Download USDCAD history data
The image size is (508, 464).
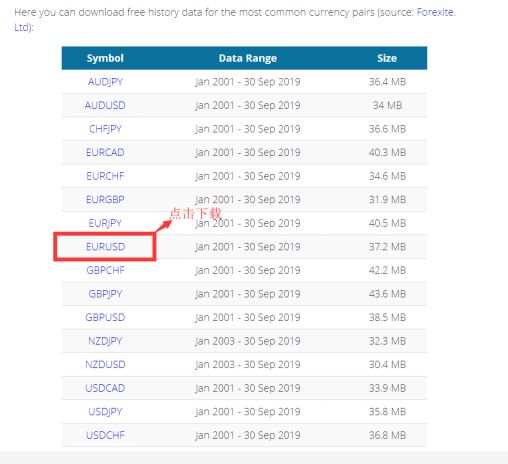click(105, 388)
